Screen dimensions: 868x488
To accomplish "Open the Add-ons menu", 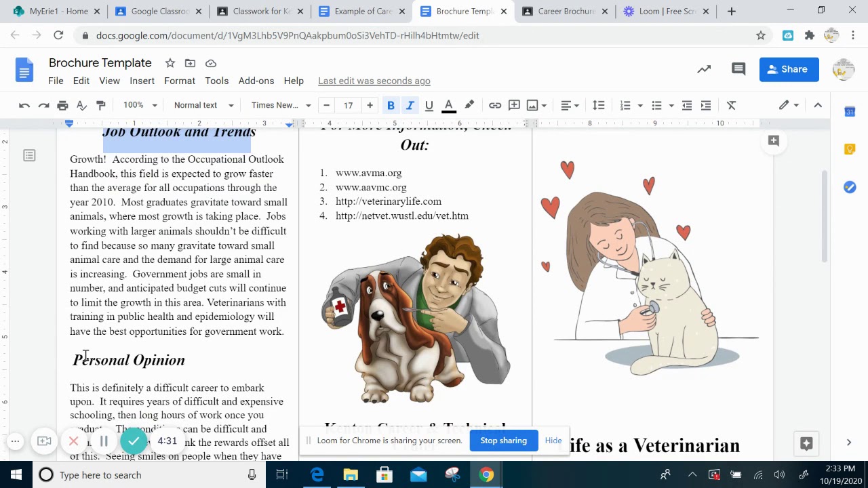I will point(256,81).
